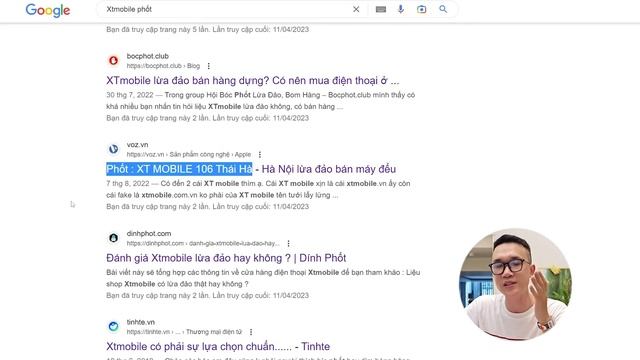Open the three-dot menu for voz.vn result

(260, 154)
